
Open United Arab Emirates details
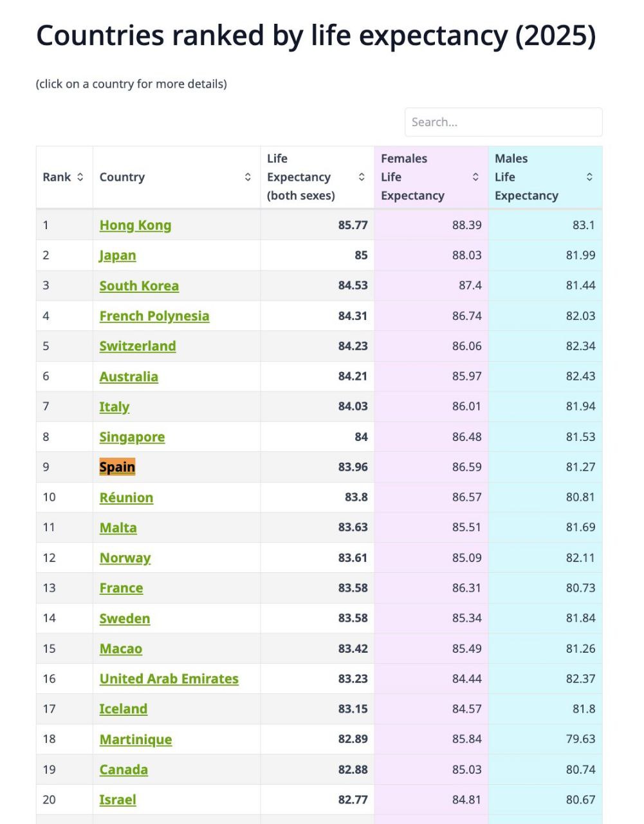tap(169, 679)
